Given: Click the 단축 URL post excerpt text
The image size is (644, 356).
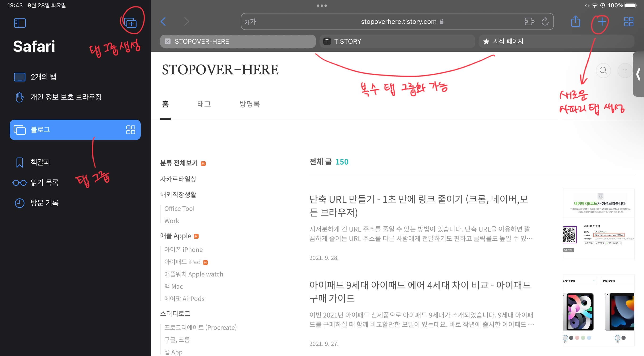Looking at the screenshot, I should (x=421, y=234).
